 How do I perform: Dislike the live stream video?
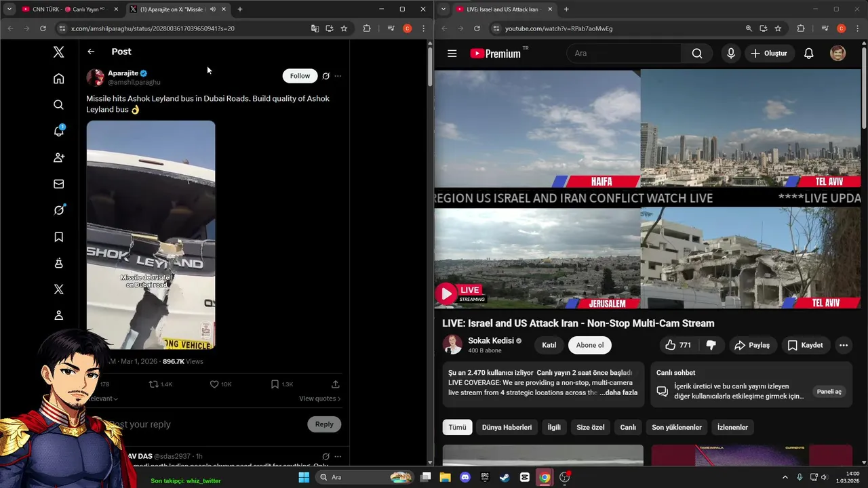[x=711, y=345]
